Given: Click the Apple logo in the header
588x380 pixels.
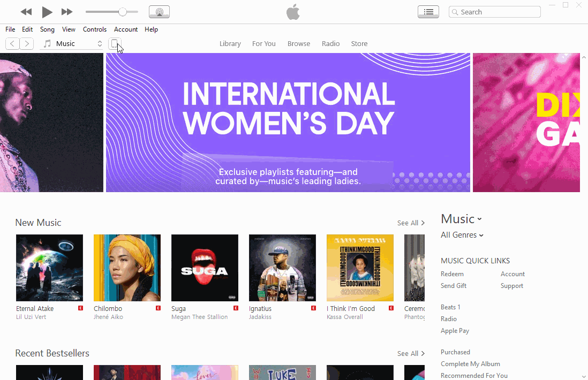Looking at the screenshot, I should coord(293,12).
